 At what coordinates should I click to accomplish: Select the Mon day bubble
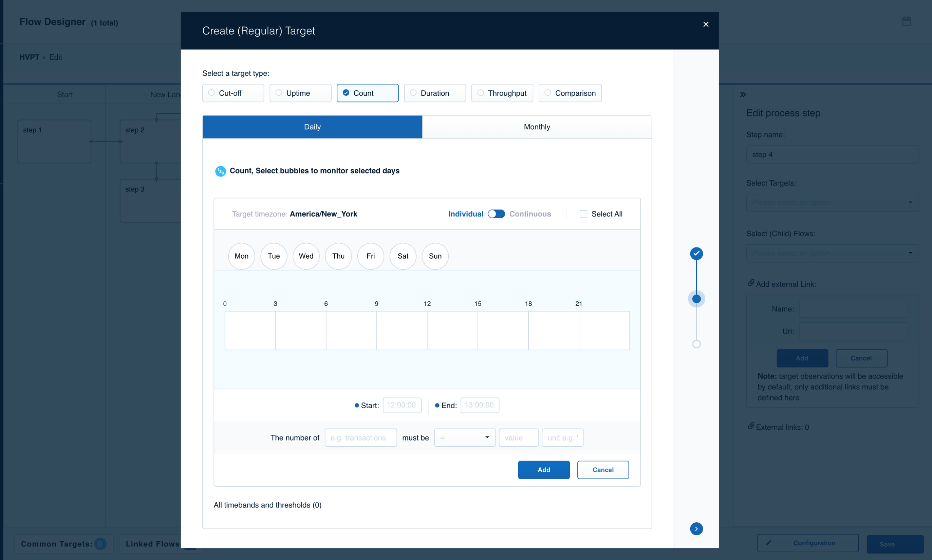tap(241, 256)
